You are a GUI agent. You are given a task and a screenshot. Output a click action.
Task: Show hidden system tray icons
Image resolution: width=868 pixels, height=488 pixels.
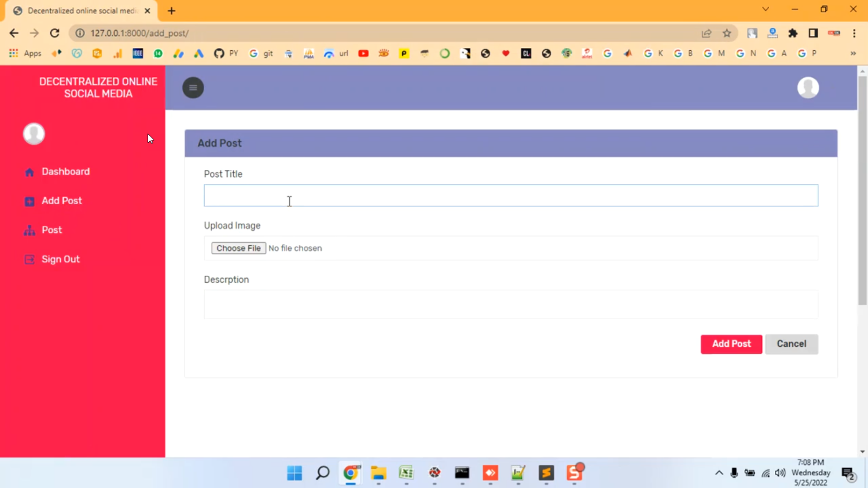pos(719,473)
